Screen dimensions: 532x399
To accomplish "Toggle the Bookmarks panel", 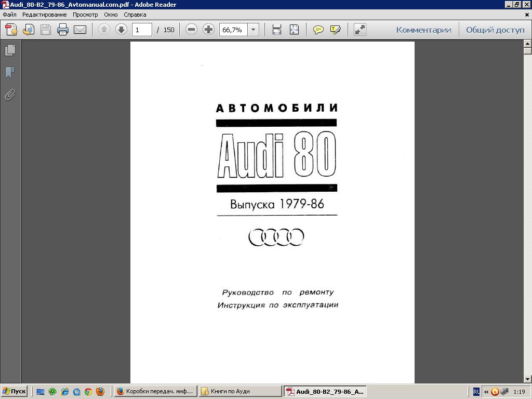I will click(10, 72).
